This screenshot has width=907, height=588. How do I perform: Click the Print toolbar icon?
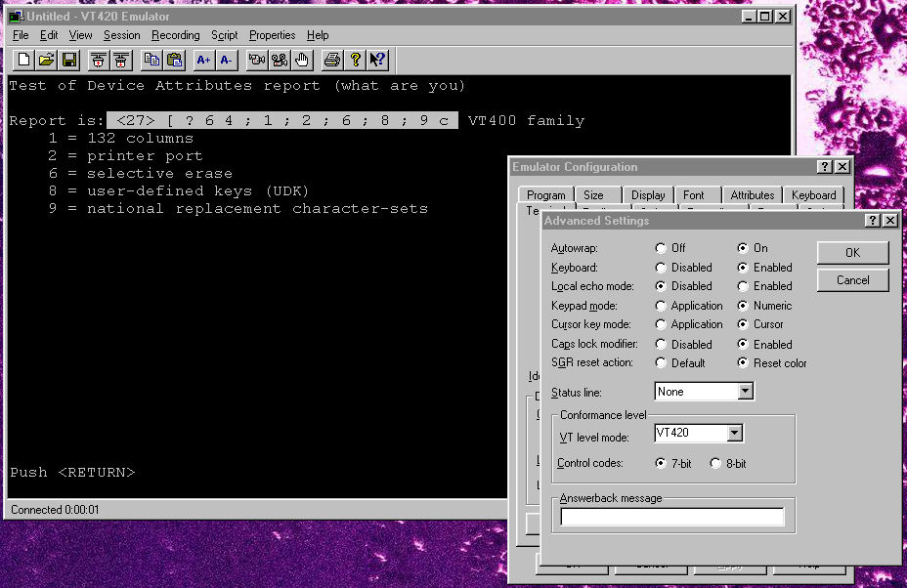click(332, 60)
